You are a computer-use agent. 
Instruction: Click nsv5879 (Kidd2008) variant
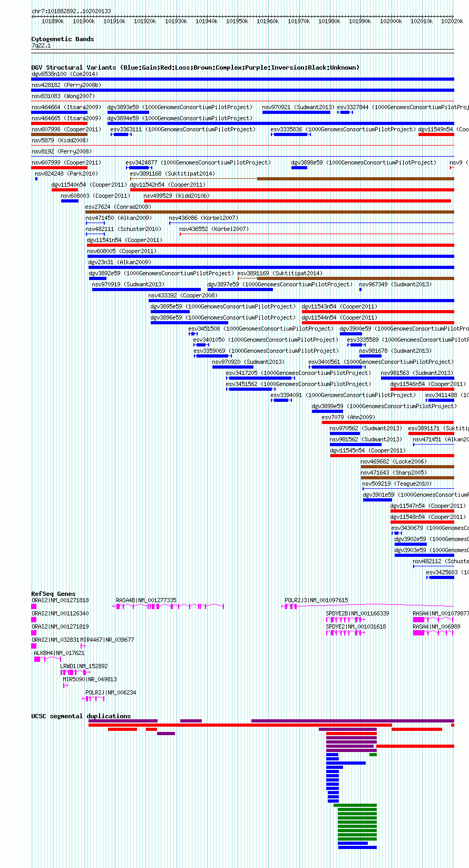coord(60,140)
